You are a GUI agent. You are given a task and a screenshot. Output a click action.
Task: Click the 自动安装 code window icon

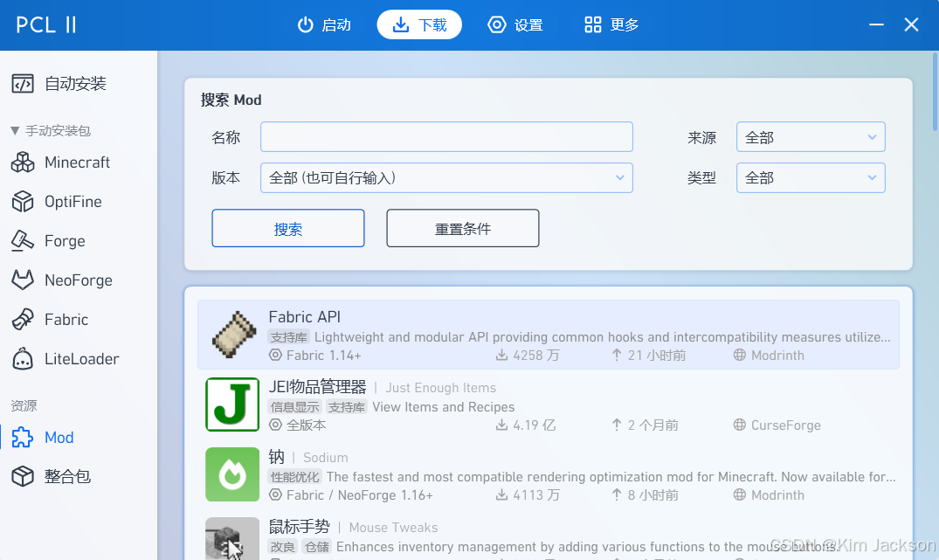pyautogui.click(x=23, y=83)
